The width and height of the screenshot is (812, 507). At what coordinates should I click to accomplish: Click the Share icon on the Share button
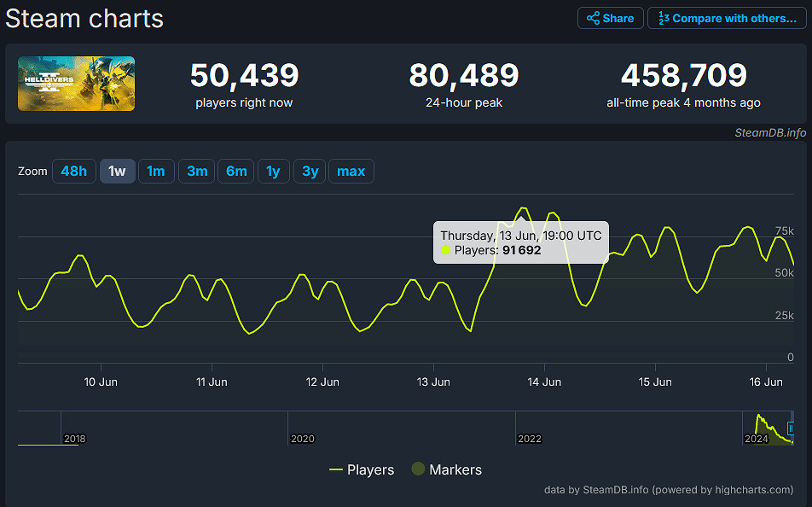[x=595, y=18]
